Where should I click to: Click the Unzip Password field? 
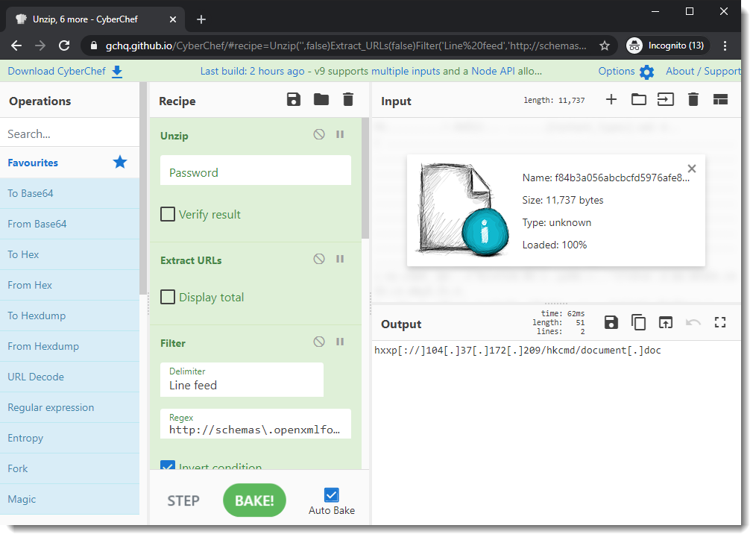[256, 170]
